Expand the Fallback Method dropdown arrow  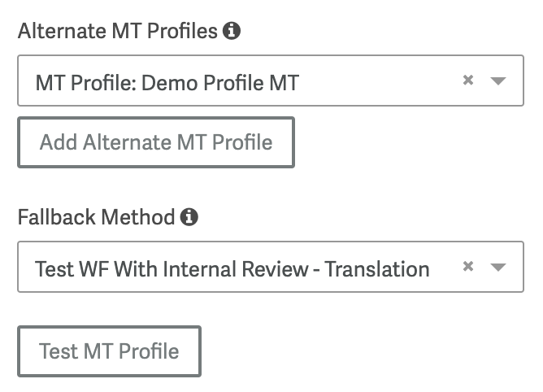498,267
